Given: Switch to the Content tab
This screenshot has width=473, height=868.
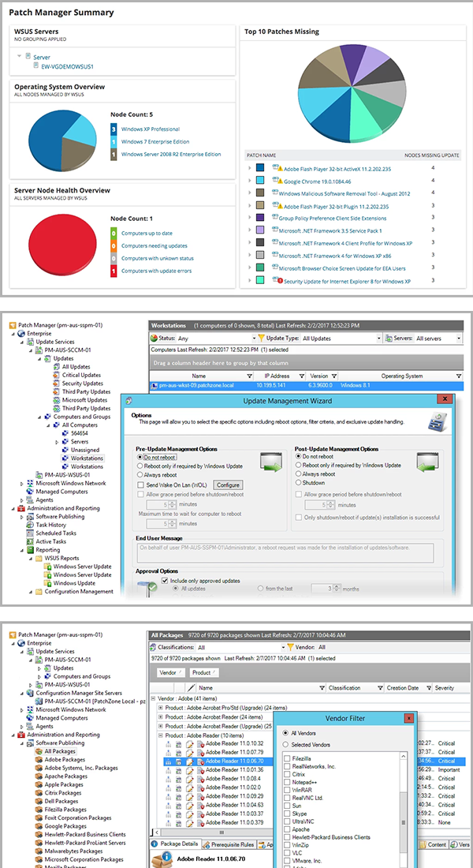Looking at the screenshot, I should click(433, 845).
